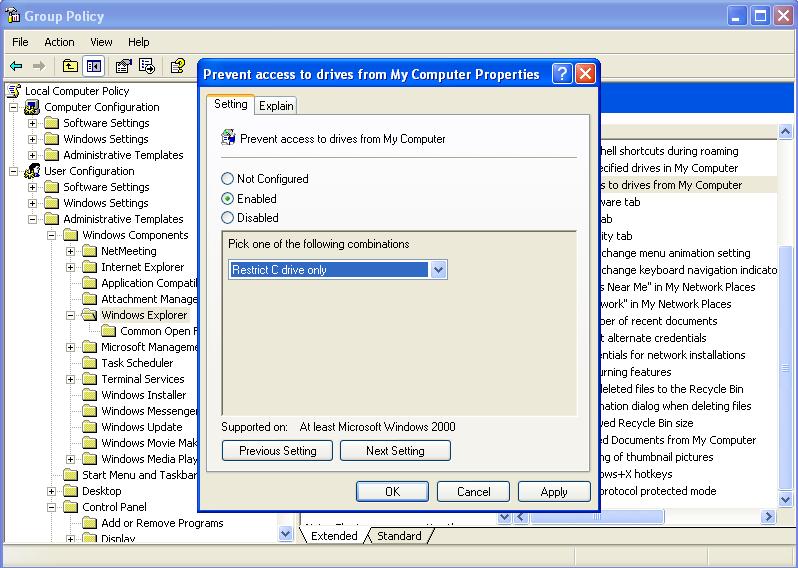Collapse the Control Panel node

tap(51, 507)
